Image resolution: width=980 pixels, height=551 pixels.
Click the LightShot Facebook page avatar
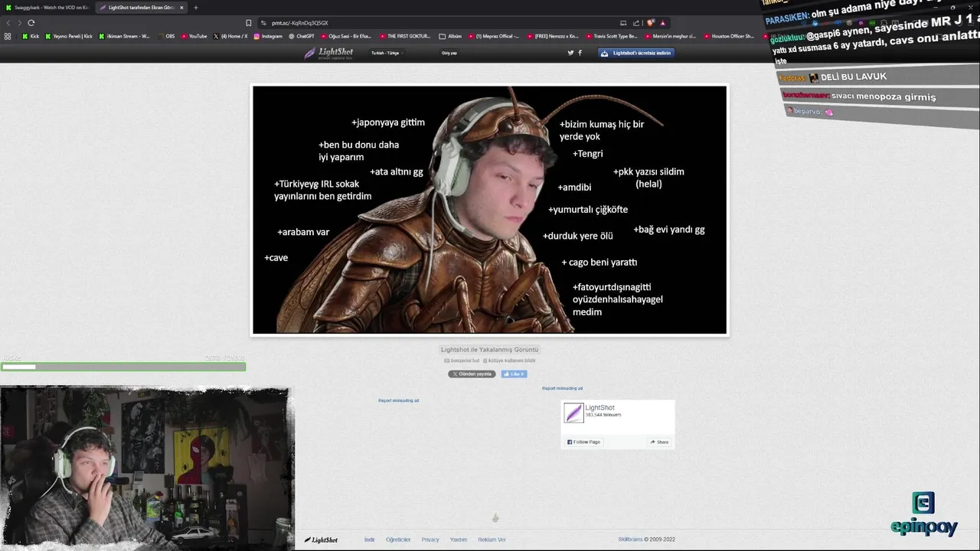pyautogui.click(x=573, y=412)
